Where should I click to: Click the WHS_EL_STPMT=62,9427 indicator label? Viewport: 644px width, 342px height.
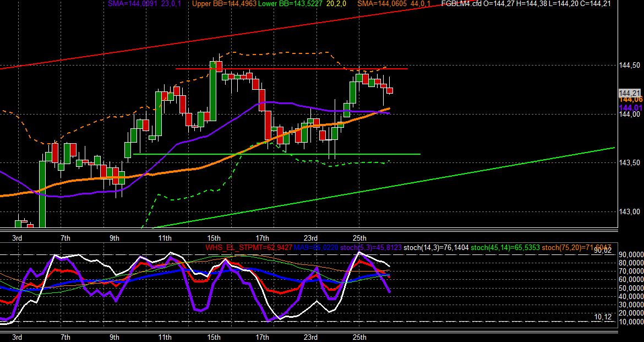tap(249, 247)
